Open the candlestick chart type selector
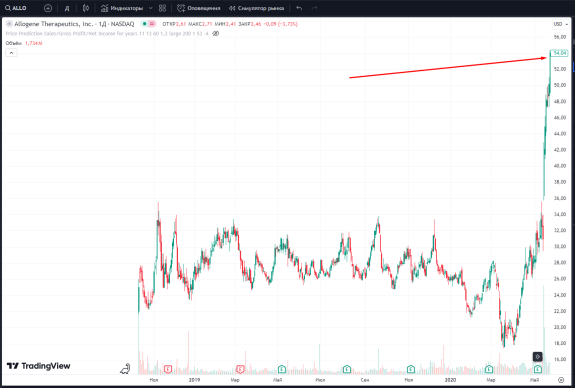 tap(86, 8)
